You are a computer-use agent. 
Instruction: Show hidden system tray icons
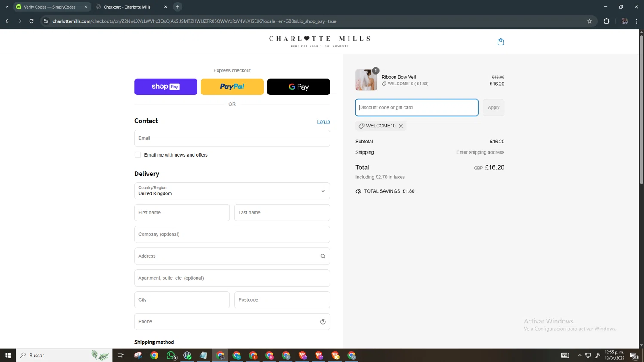point(580,355)
